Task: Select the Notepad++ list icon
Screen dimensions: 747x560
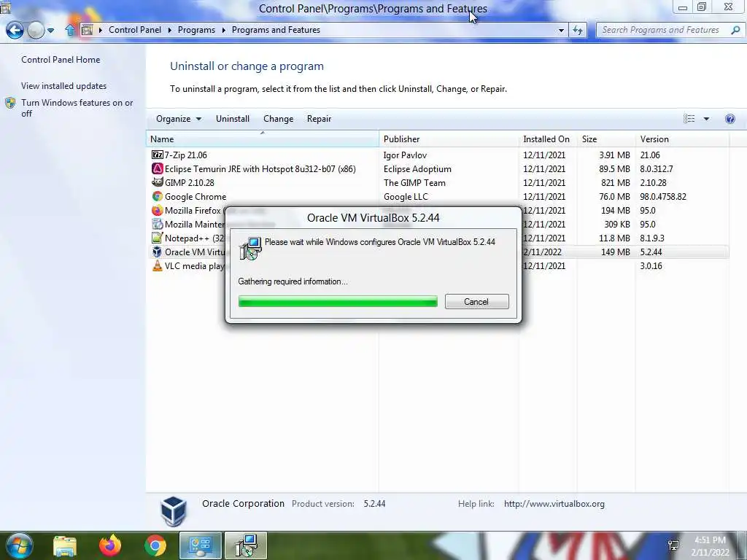Action: point(158,238)
